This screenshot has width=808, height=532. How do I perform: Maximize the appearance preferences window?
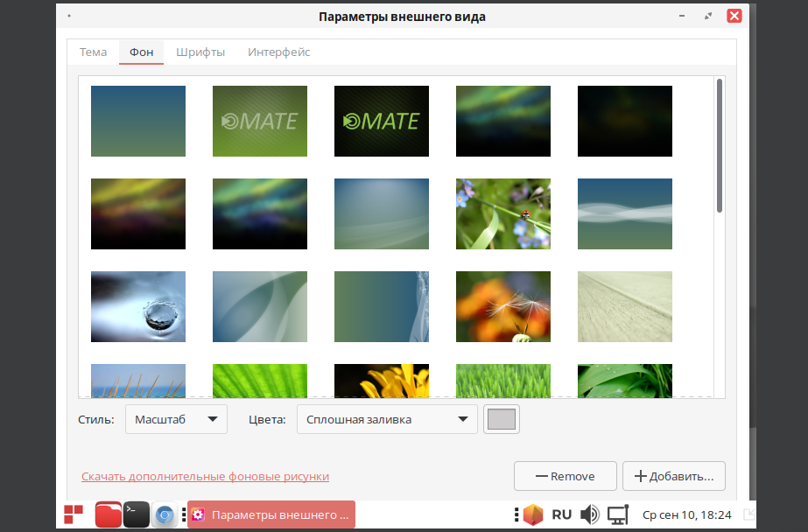coord(708,16)
